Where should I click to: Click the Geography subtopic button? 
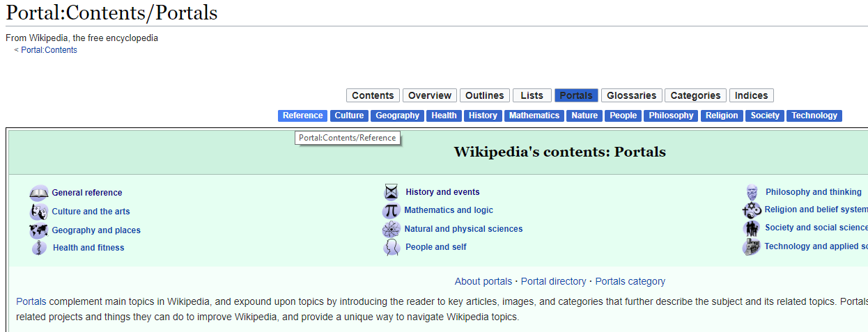point(398,116)
